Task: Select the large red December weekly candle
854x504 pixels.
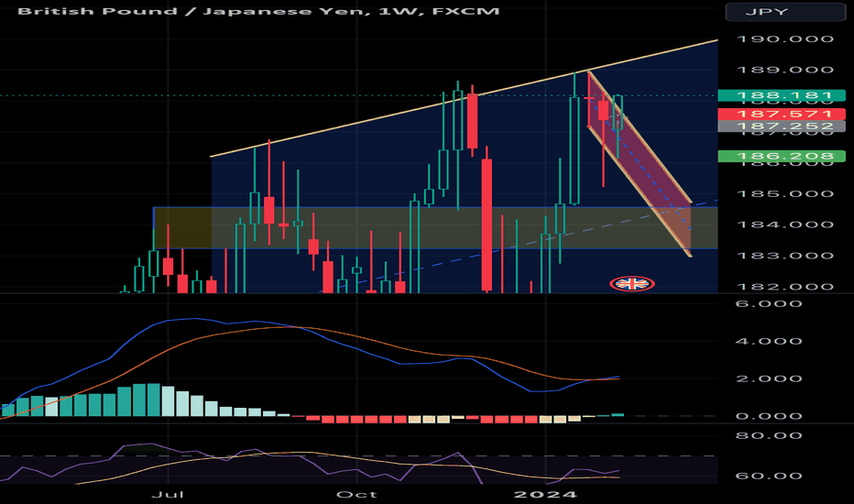Action: (487, 225)
